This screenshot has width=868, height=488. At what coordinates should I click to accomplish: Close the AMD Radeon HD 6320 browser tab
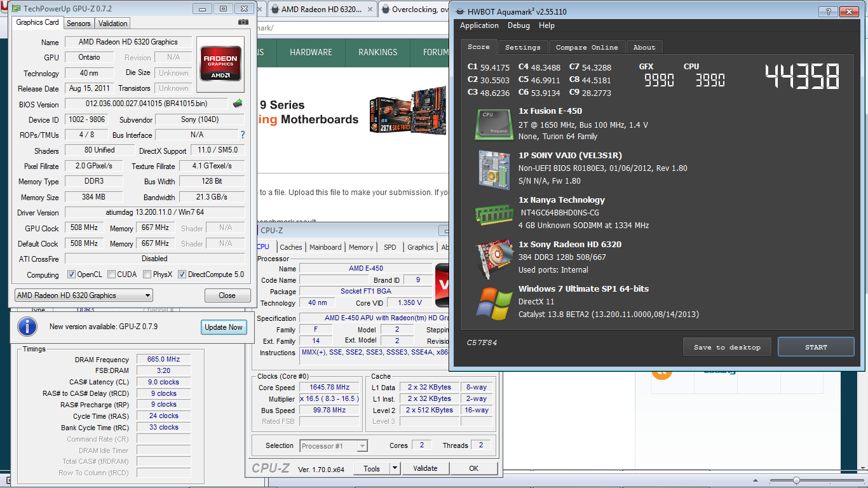(x=369, y=10)
